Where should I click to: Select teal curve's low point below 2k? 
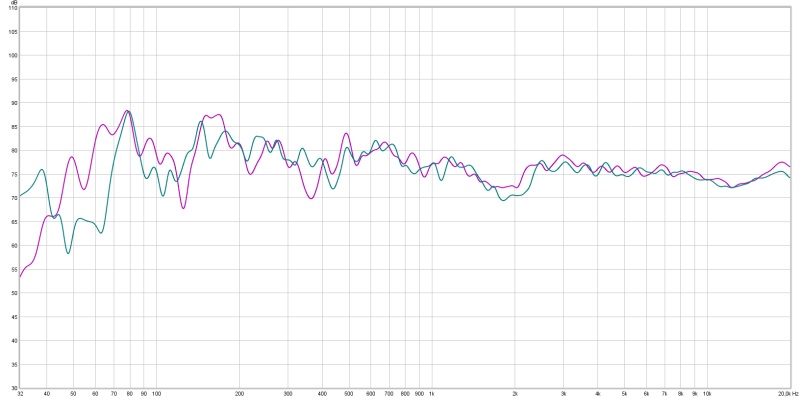pos(504,201)
